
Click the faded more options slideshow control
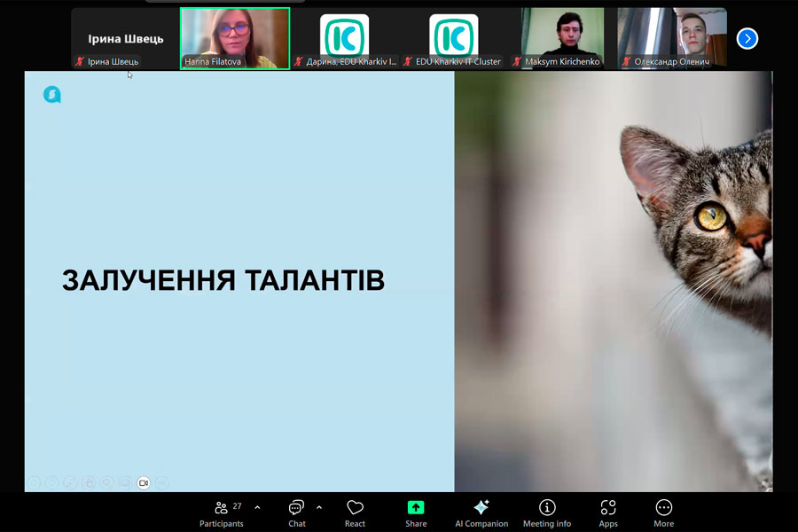click(162, 482)
